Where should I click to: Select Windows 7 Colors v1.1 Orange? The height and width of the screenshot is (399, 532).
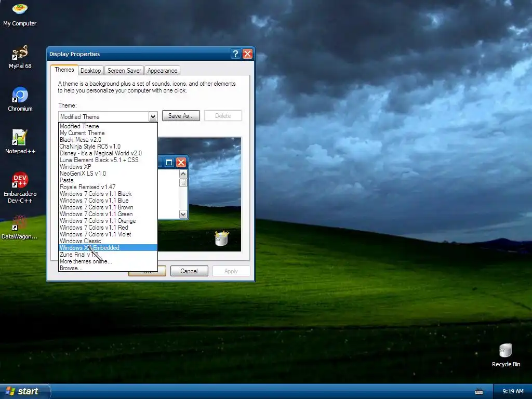(108, 221)
